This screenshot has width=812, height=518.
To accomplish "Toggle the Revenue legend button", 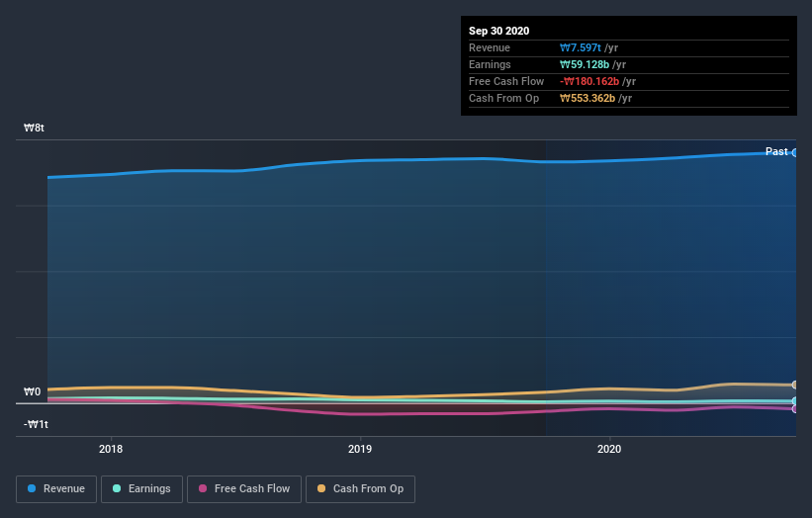I will point(56,489).
